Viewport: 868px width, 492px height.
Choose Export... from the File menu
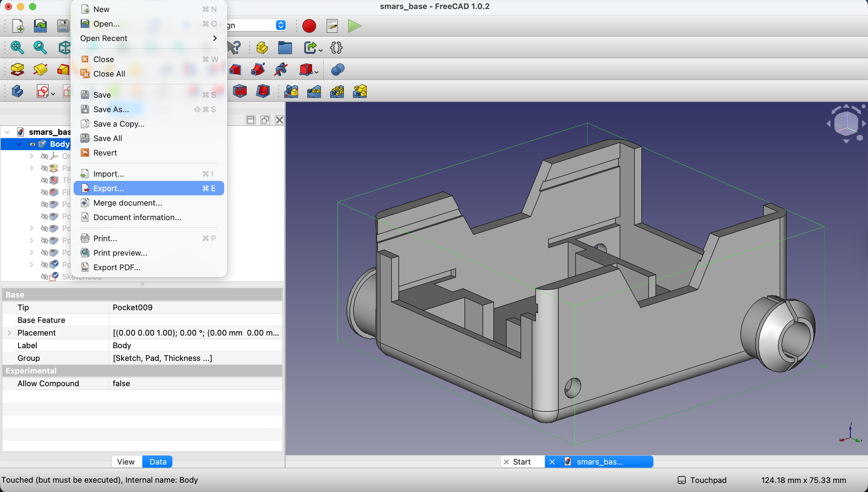149,188
